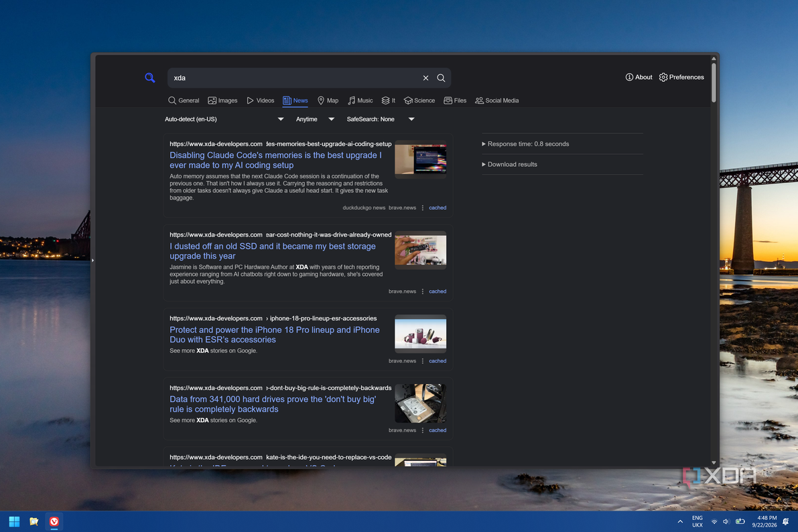
Task: Open the Windows Start menu
Action: [14, 521]
